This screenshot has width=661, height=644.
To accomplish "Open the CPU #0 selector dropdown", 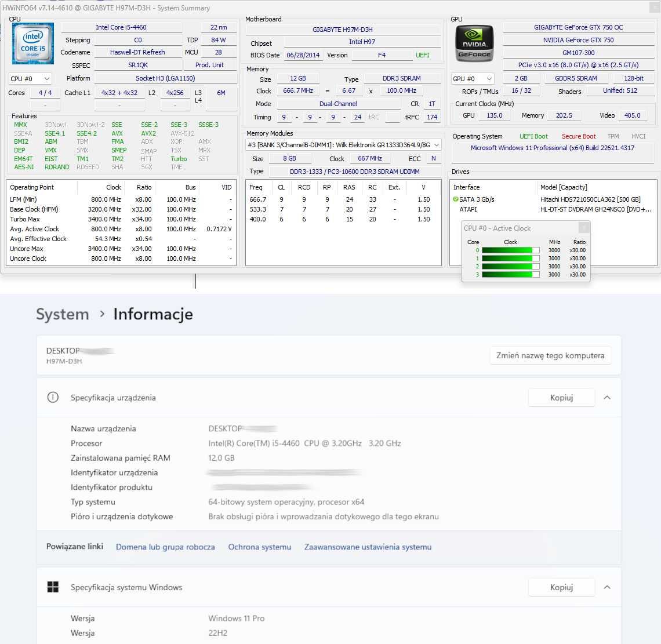I will pyautogui.click(x=30, y=79).
